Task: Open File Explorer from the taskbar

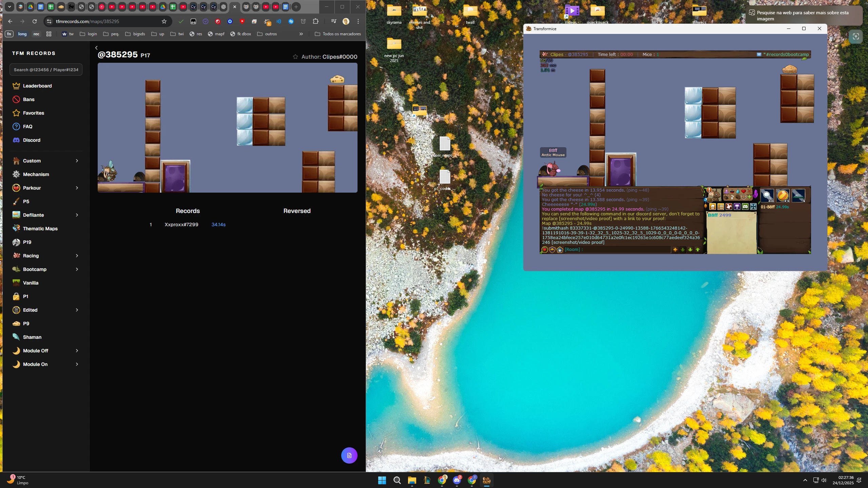Action: coord(412,480)
